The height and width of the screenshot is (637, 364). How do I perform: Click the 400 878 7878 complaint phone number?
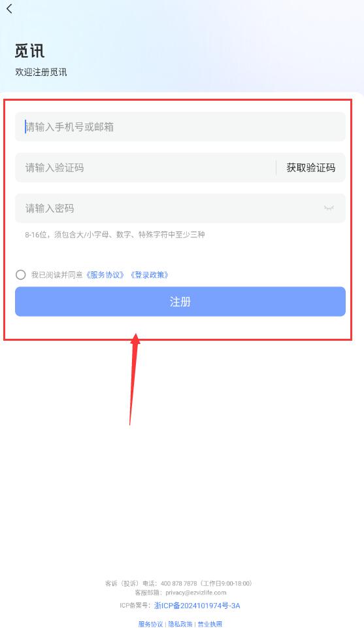(178, 583)
